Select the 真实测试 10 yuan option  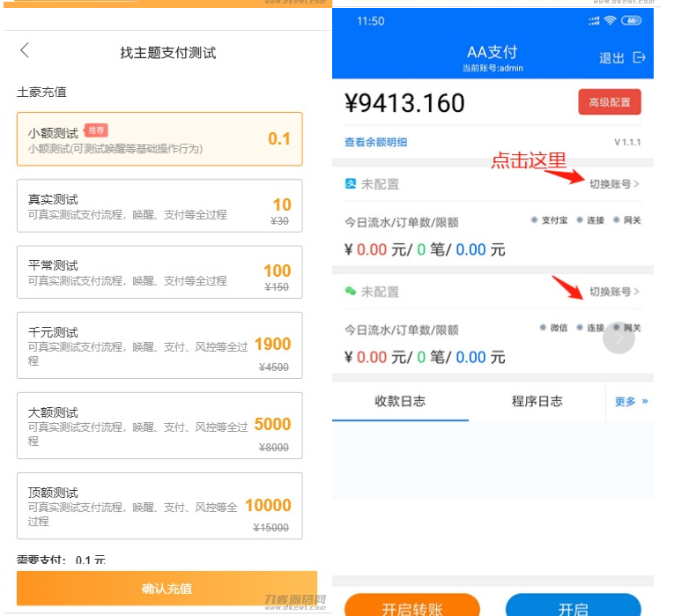tap(159, 206)
